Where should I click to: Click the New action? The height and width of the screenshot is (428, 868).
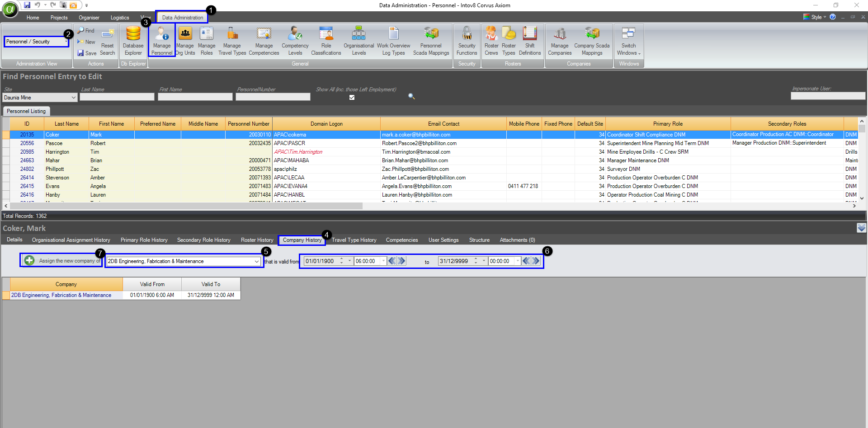(86, 42)
